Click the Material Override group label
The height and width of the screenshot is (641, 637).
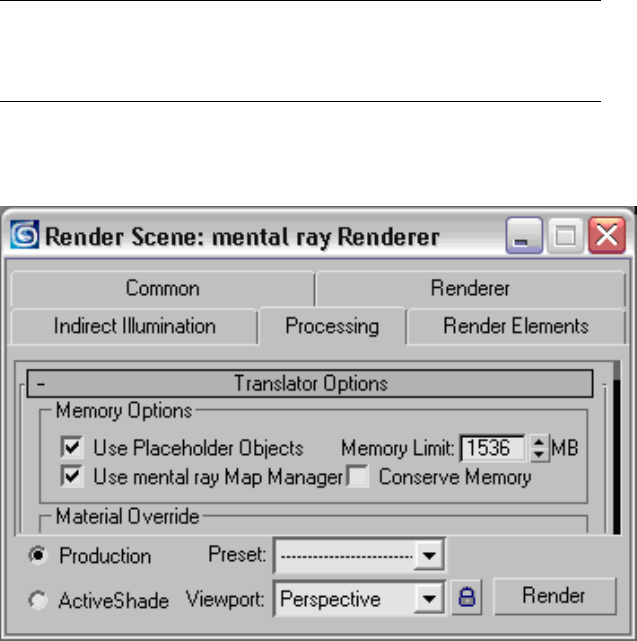pyautogui.click(x=128, y=516)
